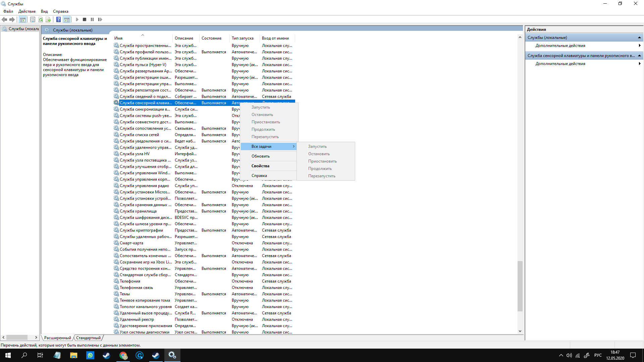Choose Все задачи in the context menu

tap(269, 146)
